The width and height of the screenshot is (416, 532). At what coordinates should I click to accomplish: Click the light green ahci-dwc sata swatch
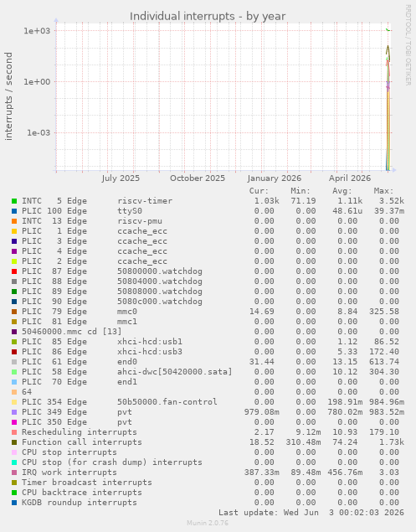coord(14,372)
